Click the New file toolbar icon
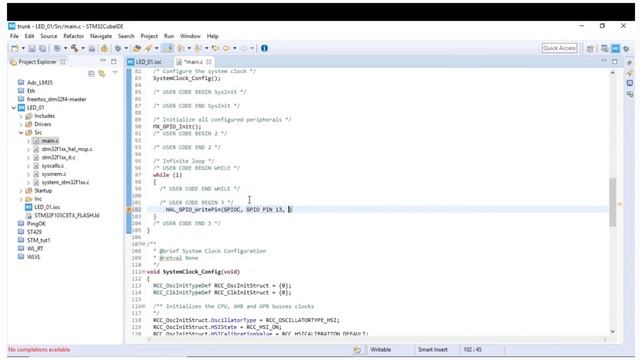640x360 pixels. pyautogui.click(x=15, y=48)
